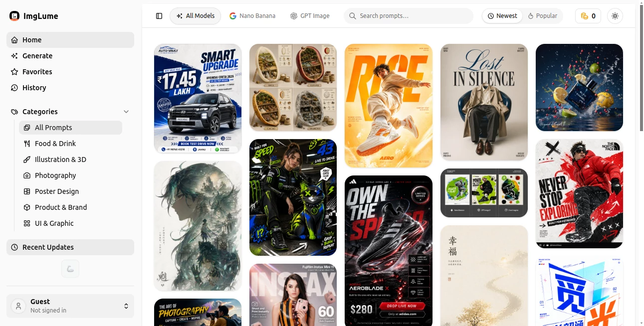Click the search magnifier icon
This screenshot has width=644, height=326.
[353, 16]
